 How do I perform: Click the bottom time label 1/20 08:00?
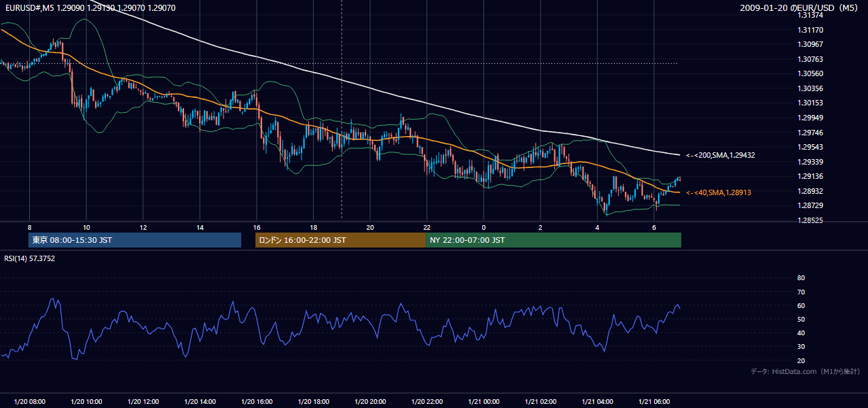click(x=29, y=402)
